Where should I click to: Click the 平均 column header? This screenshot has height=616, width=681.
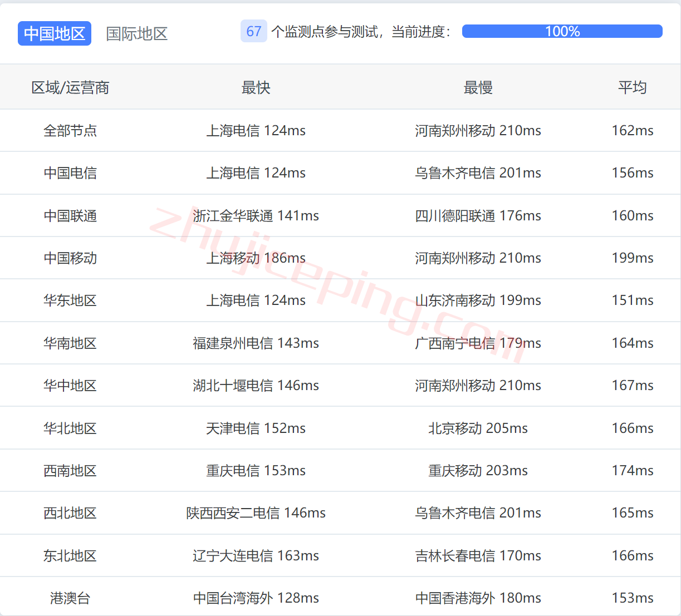point(632,87)
